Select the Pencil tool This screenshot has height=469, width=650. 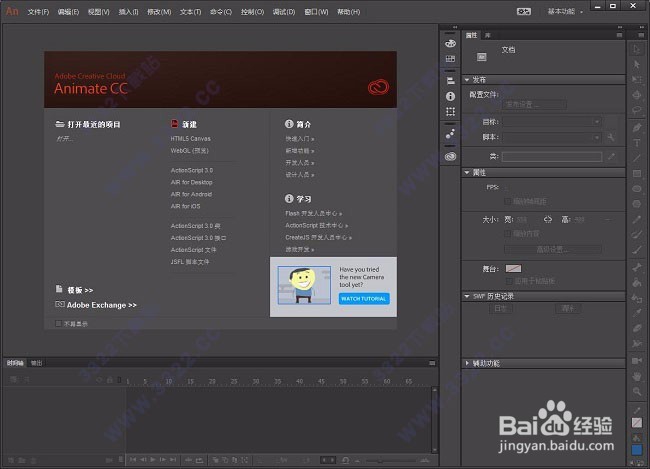[x=637, y=219]
